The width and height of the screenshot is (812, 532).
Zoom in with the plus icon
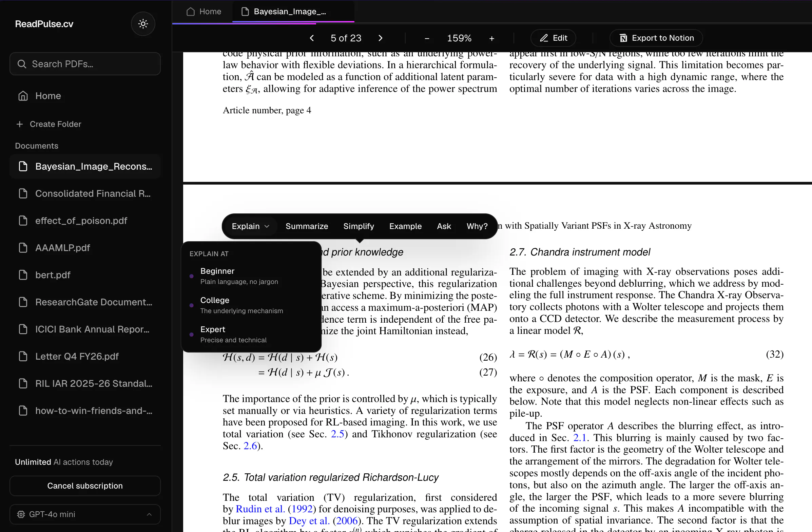[x=491, y=38]
